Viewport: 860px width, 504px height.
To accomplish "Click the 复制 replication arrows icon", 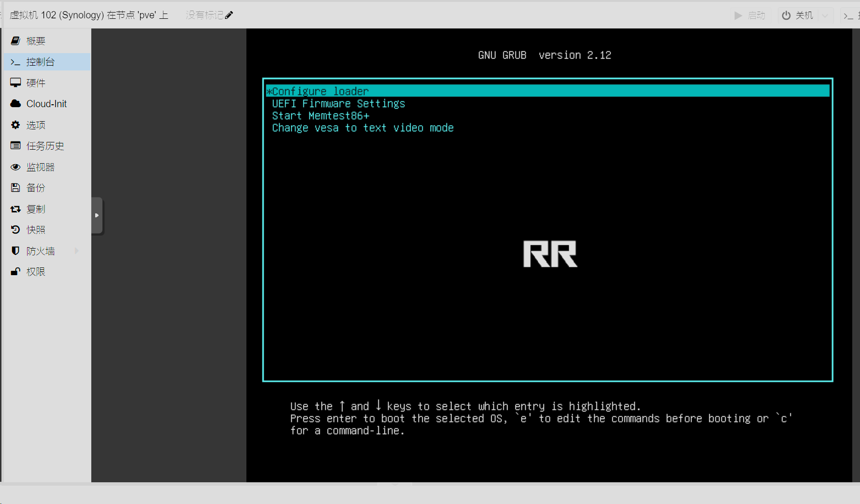I will [x=15, y=209].
